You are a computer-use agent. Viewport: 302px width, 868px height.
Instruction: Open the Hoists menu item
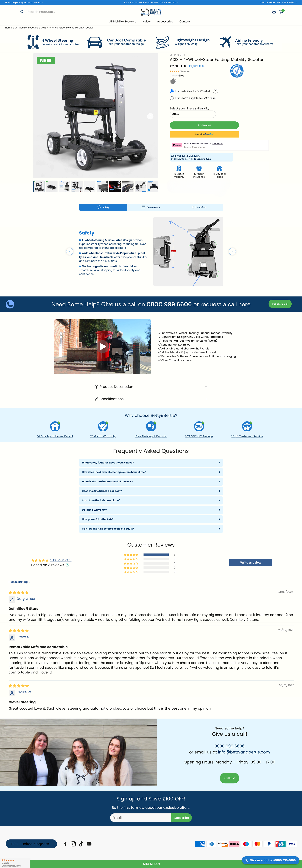(146, 22)
